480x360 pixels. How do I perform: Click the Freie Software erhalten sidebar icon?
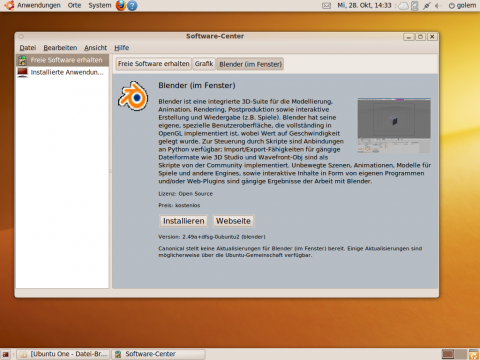tap(23, 60)
